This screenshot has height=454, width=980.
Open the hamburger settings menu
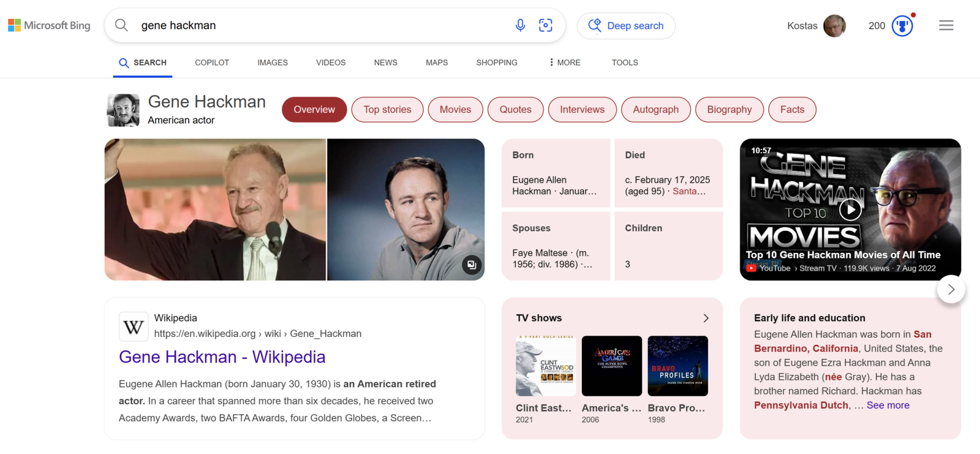point(946,25)
